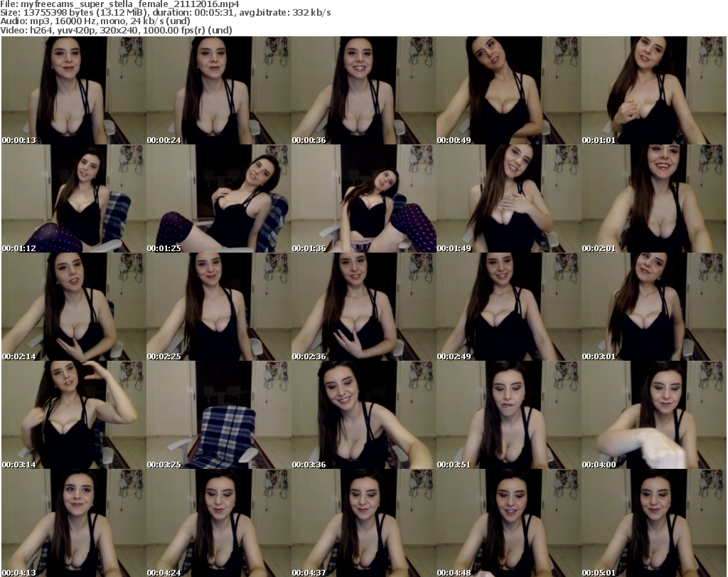Select the frame at 00:00:49
Screen dimensions: 728x577
[509, 90]
